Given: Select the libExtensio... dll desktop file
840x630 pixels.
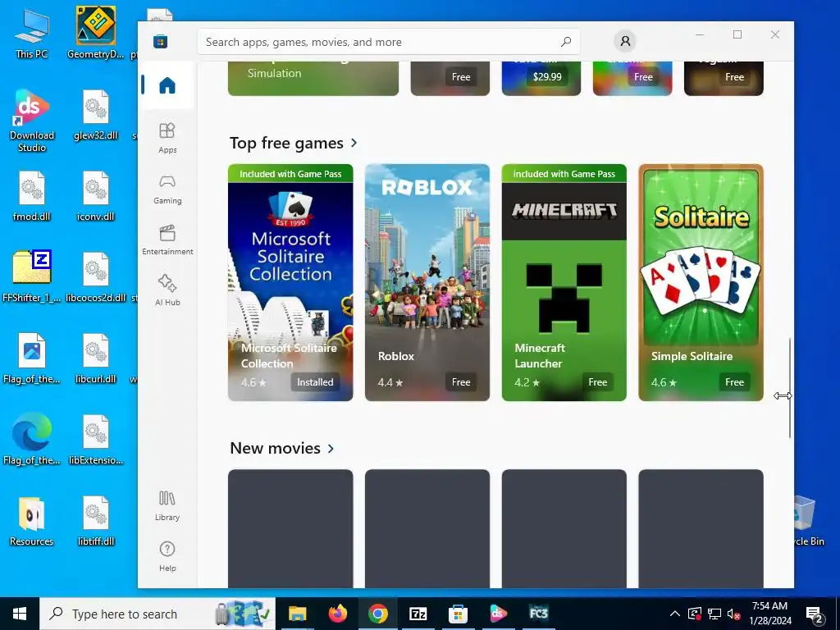Looking at the screenshot, I should (96, 440).
